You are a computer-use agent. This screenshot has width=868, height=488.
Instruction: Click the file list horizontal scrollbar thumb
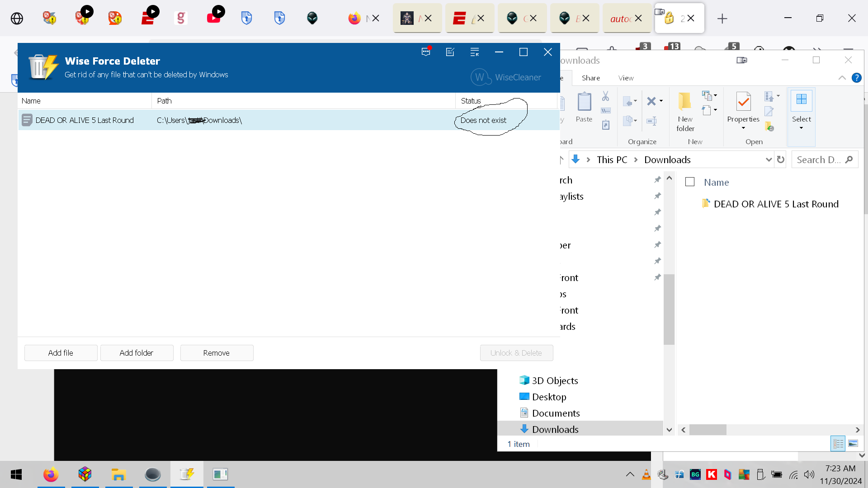[x=708, y=430]
